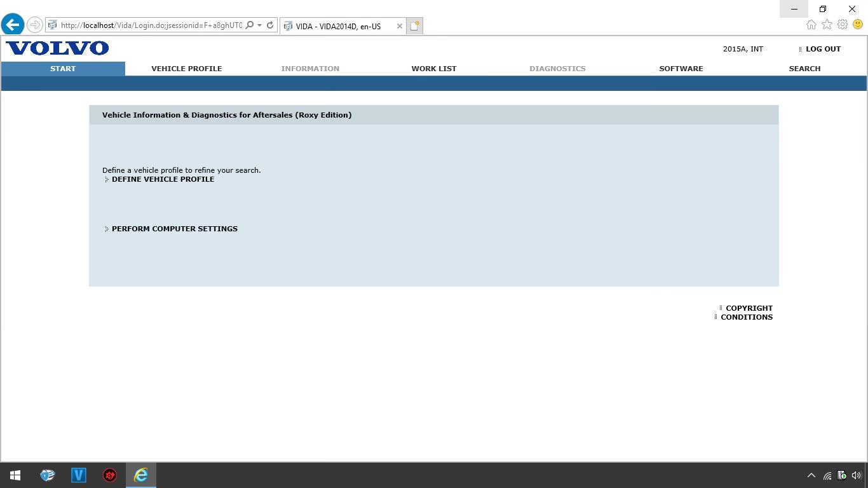Click DEFINE VEHICLE PROFILE link

tap(163, 179)
